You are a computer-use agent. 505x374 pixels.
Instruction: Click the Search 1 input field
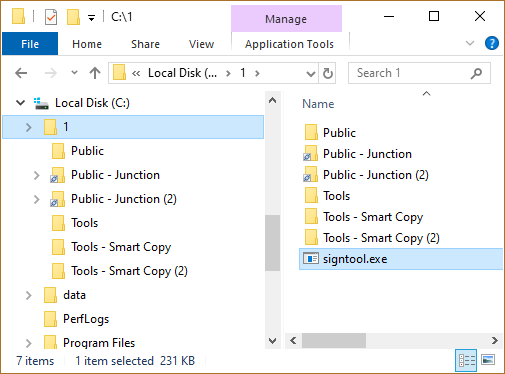[412, 73]
